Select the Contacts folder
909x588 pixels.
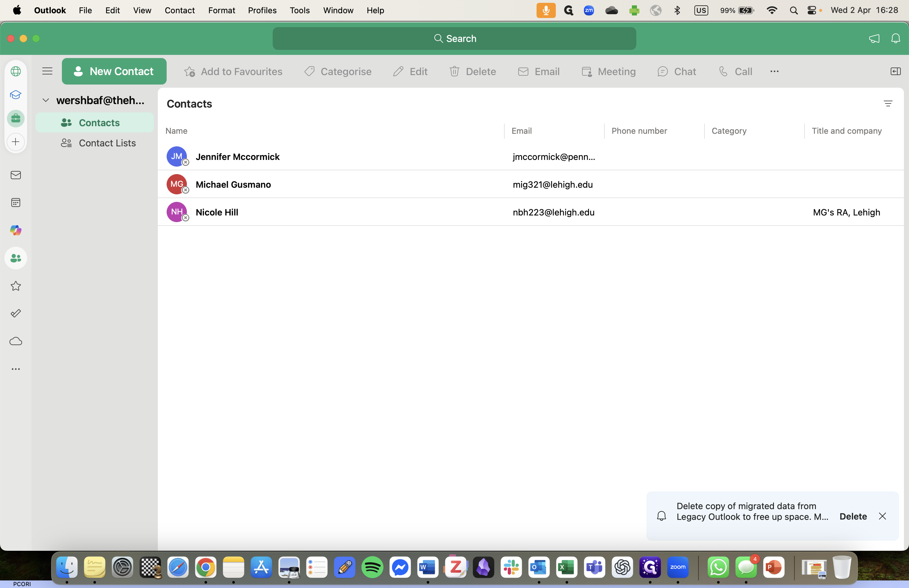coord(95,123)
